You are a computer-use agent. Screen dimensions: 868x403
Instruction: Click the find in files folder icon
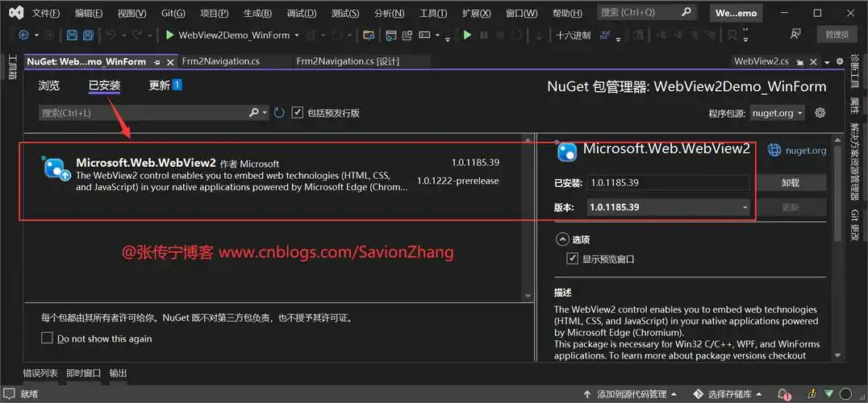[x=368, y=35]
